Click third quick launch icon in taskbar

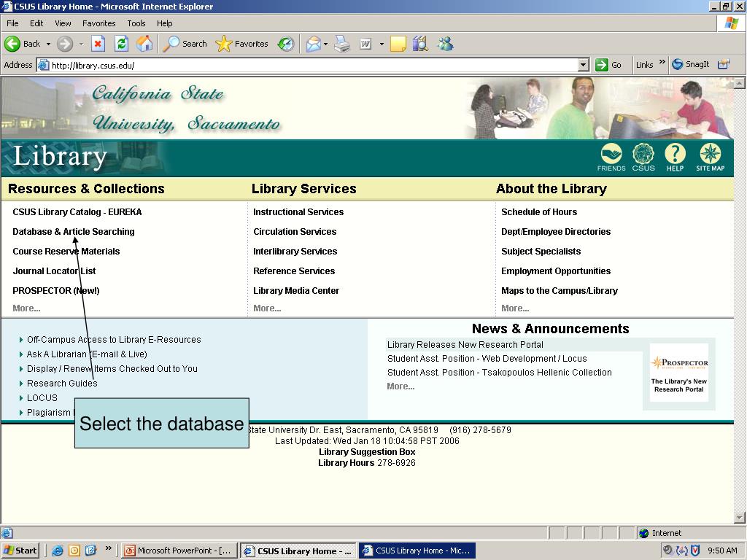[x=90, y=551]
